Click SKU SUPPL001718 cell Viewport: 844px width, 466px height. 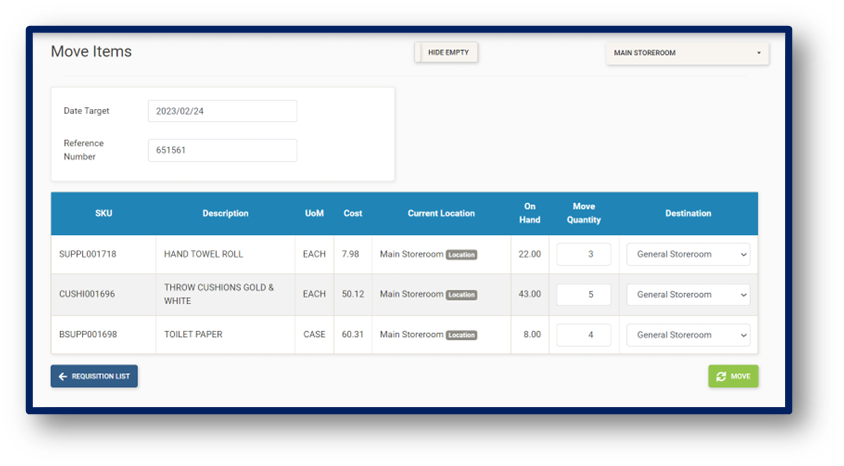[x=88, y=255]
